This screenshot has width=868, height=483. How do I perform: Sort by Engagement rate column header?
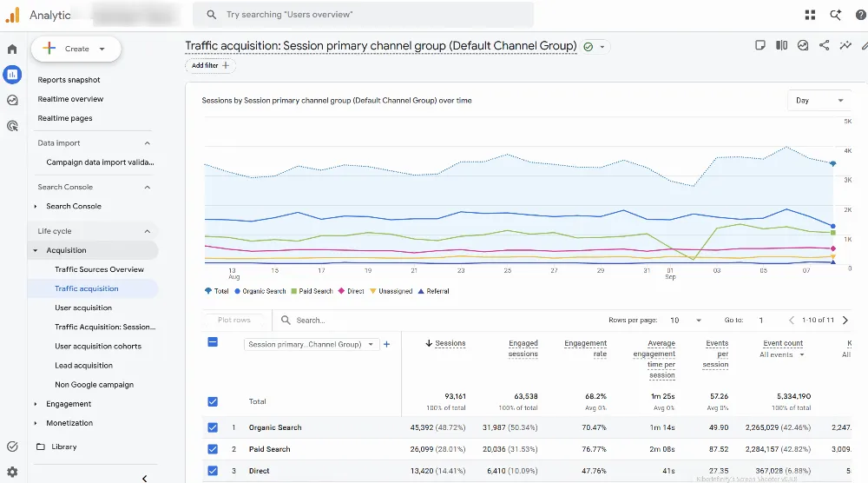point(585,348)
